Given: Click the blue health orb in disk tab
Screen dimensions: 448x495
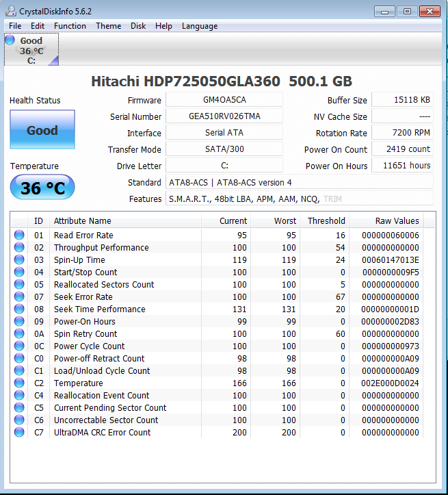Looking at the screenshot, I should click(x=10, y=40).
